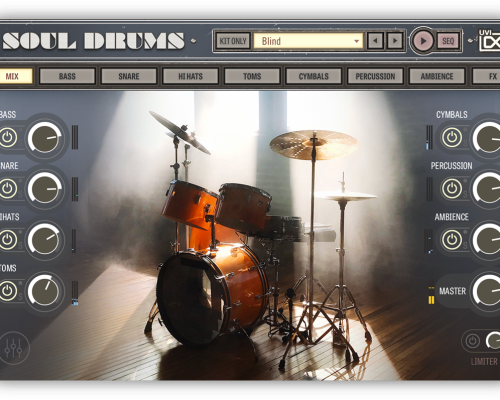Screen dimensions: 500x400
Task: Solo the Hi Hats channel S button
Action: pyautogui.click(x=20, y=246)
